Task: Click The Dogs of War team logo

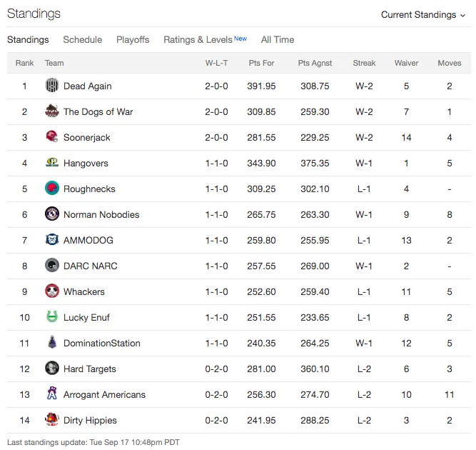Action: pyautogui.click(x=52, y=111)
